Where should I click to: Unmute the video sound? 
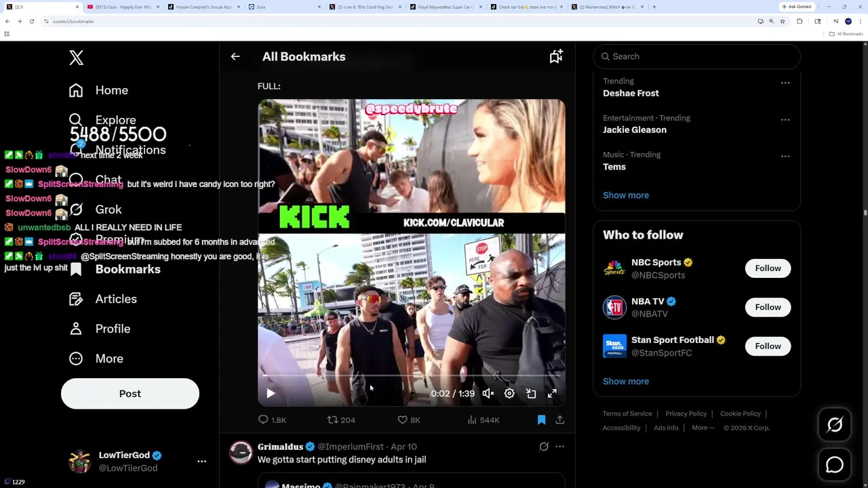488,393
